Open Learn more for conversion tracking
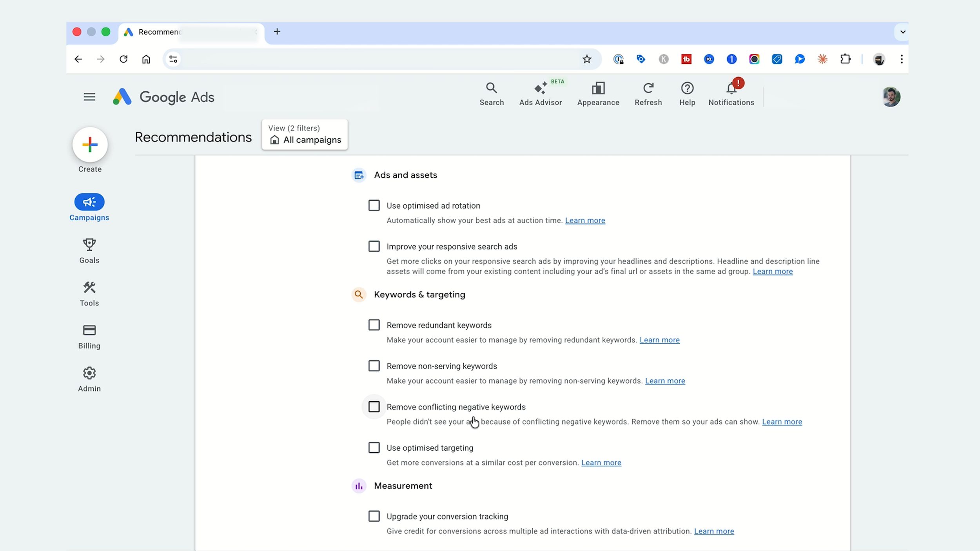Viewport: 980px width, 551px height. pos(714,531)
